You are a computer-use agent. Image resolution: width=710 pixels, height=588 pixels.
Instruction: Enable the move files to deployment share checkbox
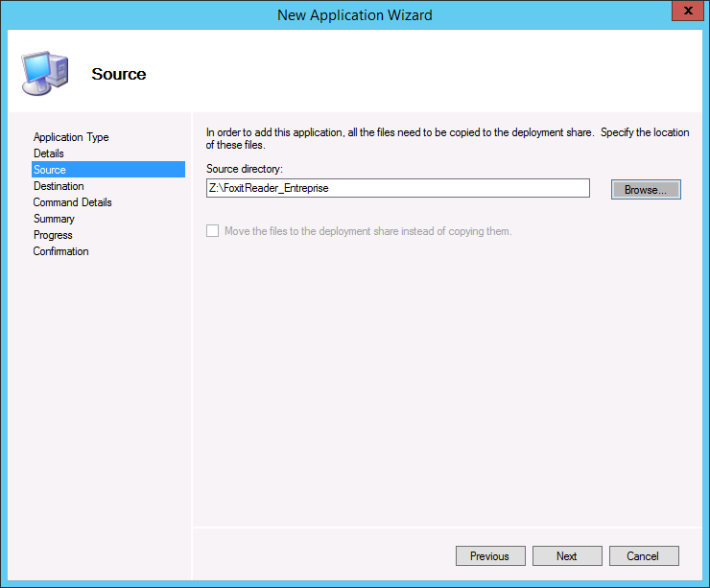212,231
